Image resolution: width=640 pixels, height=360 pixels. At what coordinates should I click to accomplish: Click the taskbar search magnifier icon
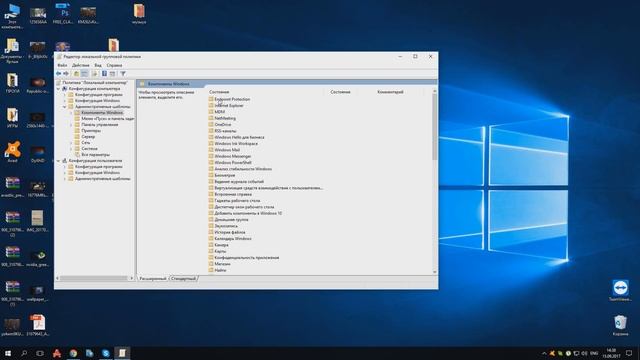24,353
